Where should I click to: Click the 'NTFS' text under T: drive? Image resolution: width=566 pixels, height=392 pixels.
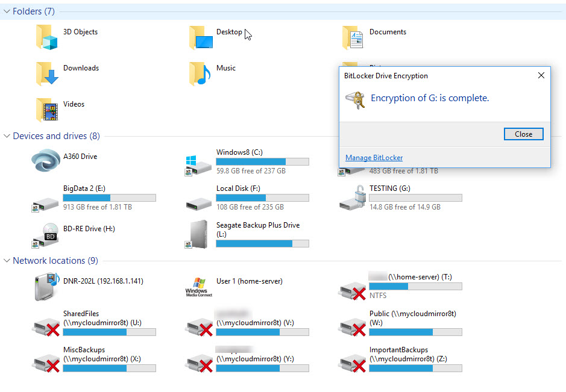coord(378,295)
